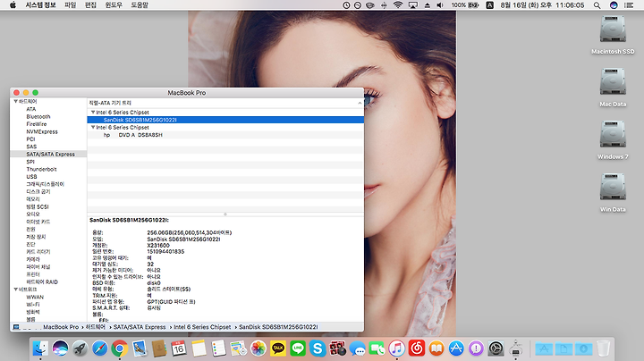Open battery 100% status in menu bar
644x361 pixels.
coord(465,5)
